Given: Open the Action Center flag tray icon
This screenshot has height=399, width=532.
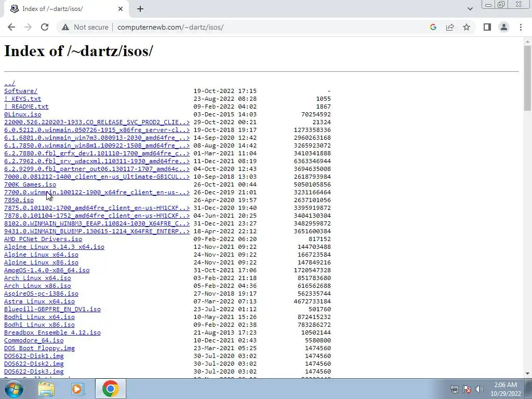Looking at the screenshot, I should click(x=467, y=389).
